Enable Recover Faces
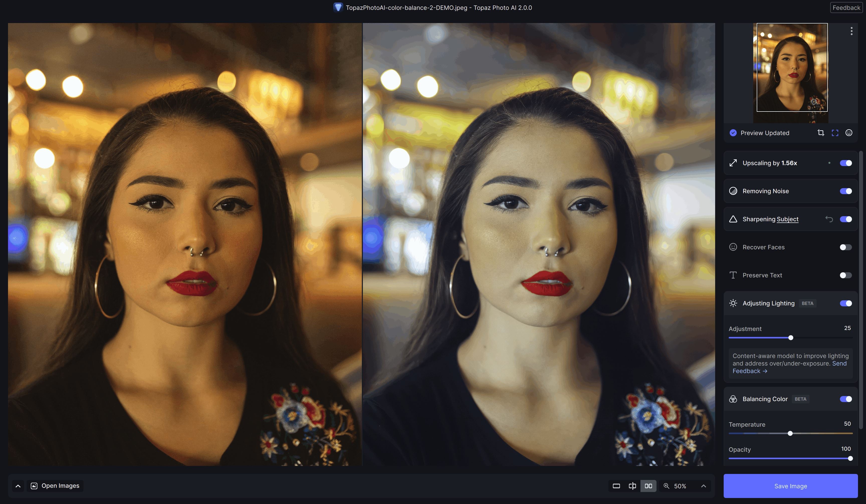Screen dimensions: 866x504 click(845, 247)
